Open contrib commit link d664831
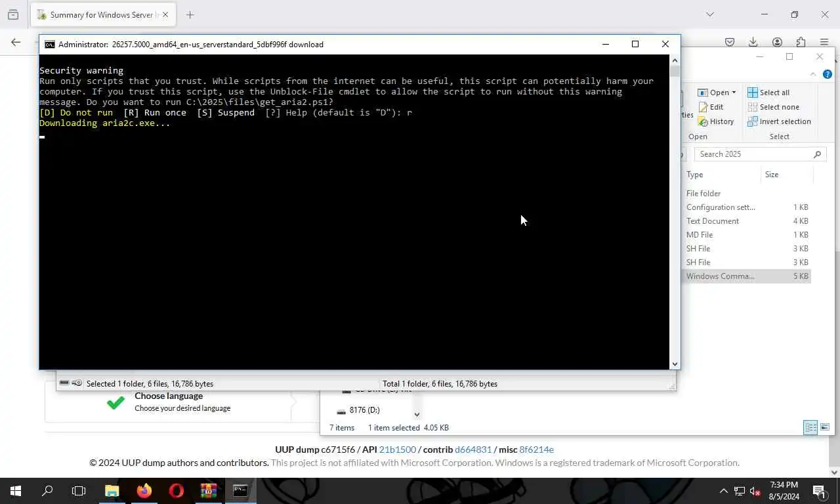Image resolution: width=840 pixels, height=504 pixels. (473, 450)
